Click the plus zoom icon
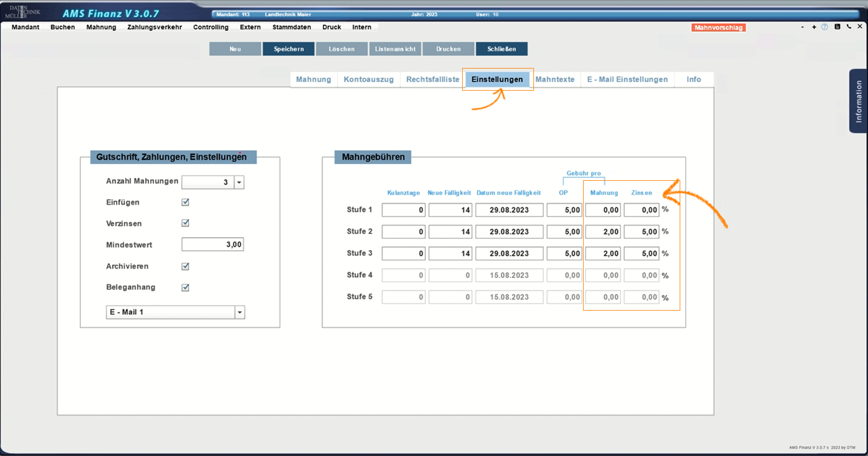Viewport: 868px width, 456px height. pyautogui.click(x=814, y=27)
